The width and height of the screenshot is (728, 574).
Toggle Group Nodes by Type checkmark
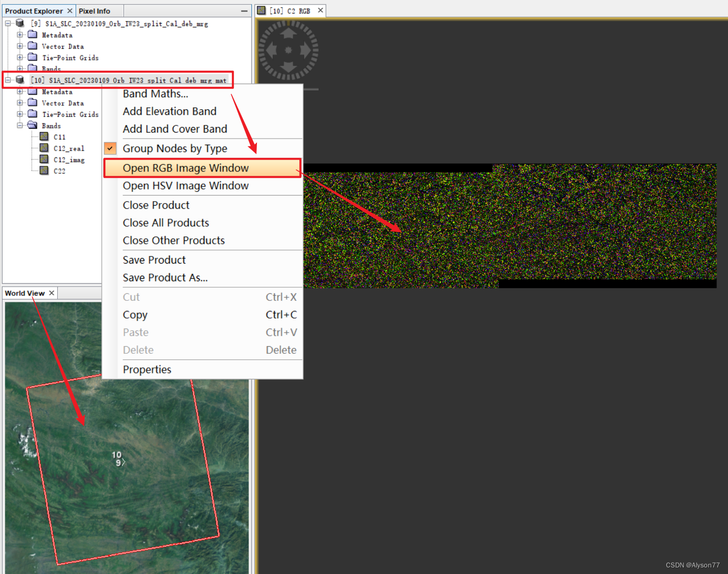click(110, 148)
